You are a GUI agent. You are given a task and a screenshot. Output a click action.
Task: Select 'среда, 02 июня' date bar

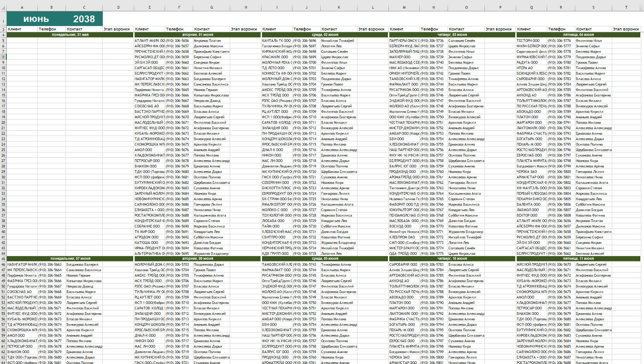(x=325, y=35)
